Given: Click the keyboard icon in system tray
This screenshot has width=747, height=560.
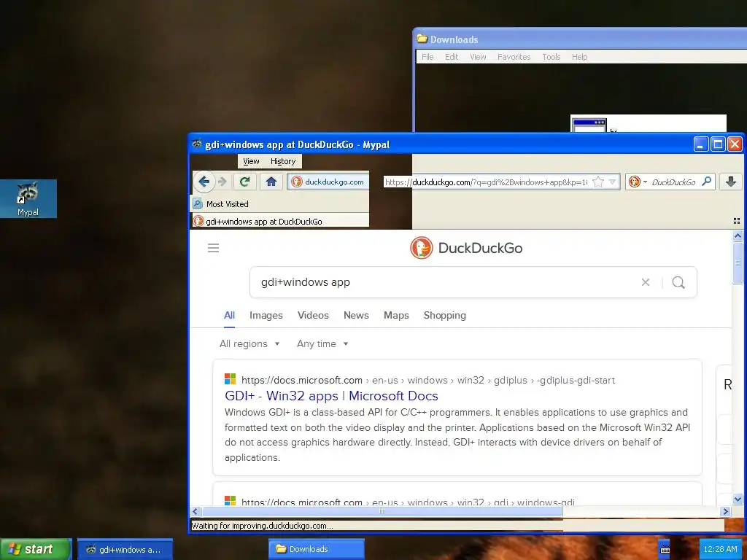Looking at the screenshot, I should [x=665, y=550].
